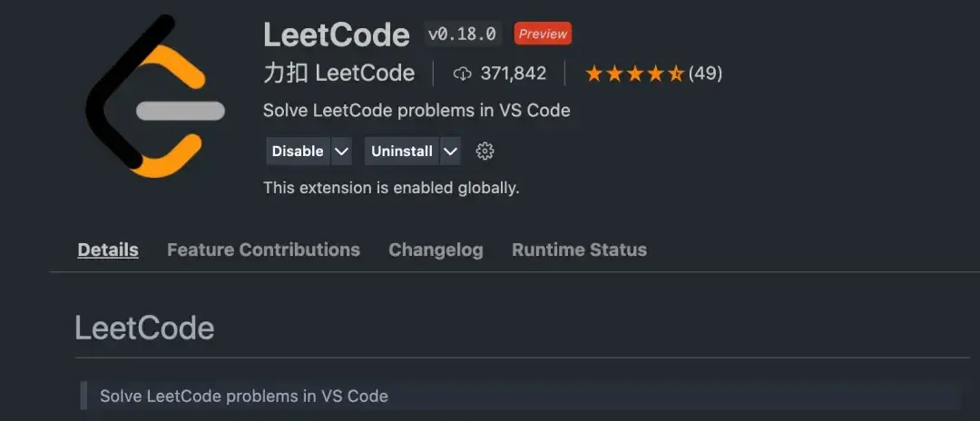Uninstall the LeetCode extension
The image size is (980, 421).
coord(401,152)
